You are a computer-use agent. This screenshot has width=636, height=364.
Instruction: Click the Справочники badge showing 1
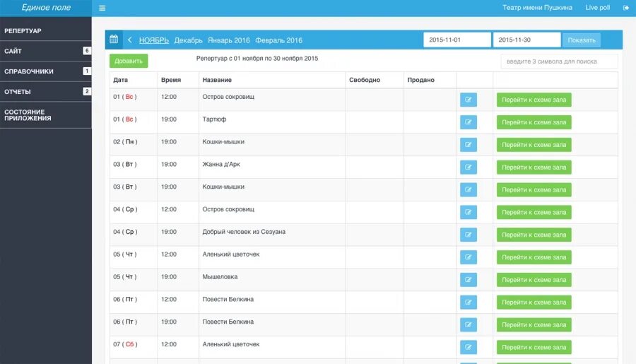pos(87,71)
